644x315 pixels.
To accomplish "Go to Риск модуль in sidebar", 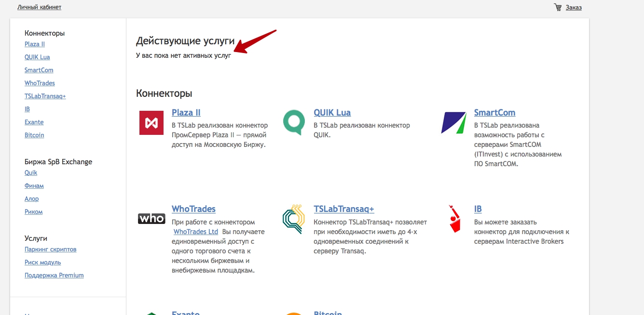I will pos(43,262).
